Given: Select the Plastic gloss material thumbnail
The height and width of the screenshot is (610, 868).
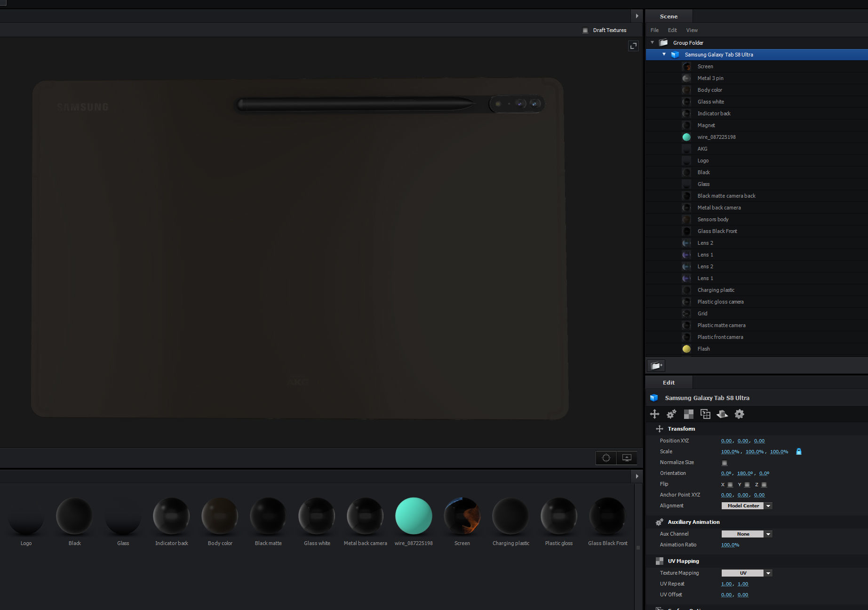Looking at the screenshot, I should 559,516.
